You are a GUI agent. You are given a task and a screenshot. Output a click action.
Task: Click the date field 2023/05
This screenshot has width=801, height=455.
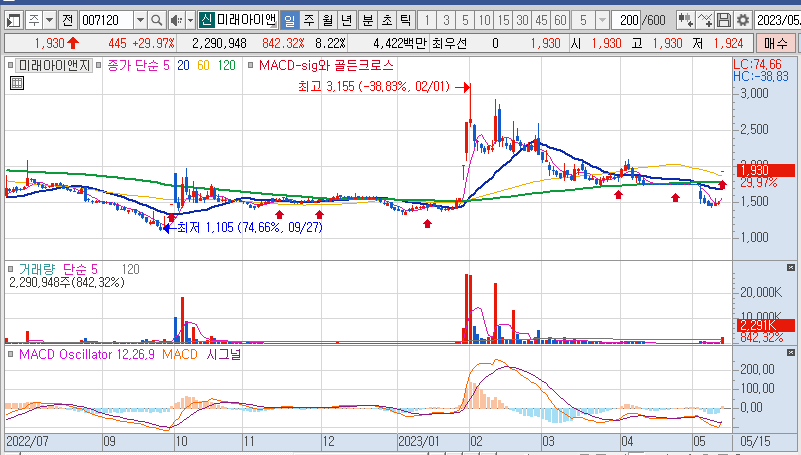[x=778, y=20]
